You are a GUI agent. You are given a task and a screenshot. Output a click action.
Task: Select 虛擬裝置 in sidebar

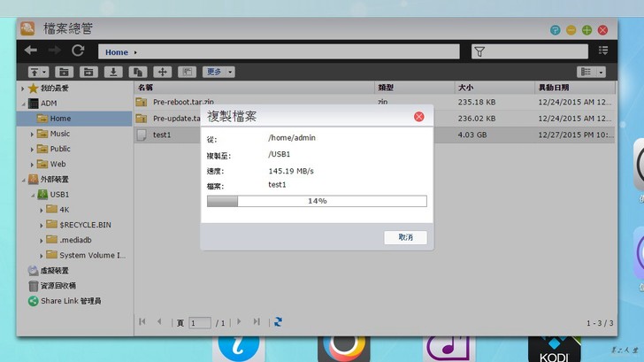coord(54,270)
